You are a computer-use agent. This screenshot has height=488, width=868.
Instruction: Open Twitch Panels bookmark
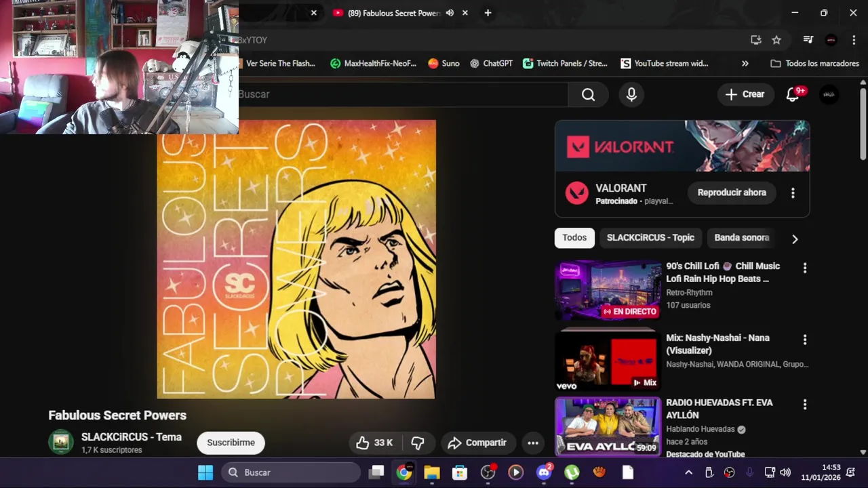[565, 64]
